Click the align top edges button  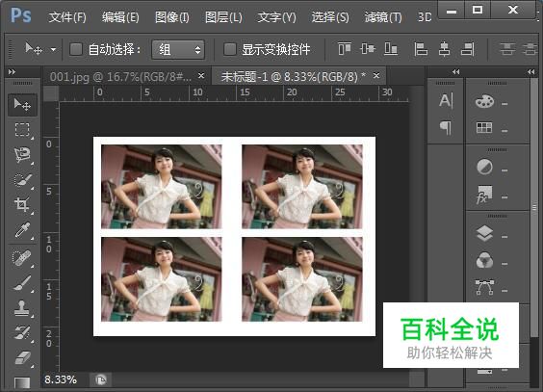click(345, 49)
